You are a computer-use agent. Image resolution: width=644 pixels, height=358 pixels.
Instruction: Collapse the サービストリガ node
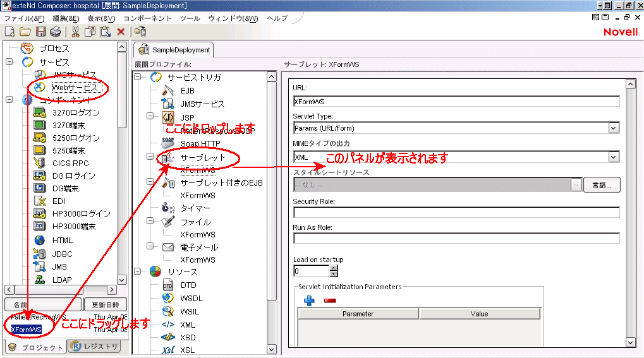click(x=138, y=77)
